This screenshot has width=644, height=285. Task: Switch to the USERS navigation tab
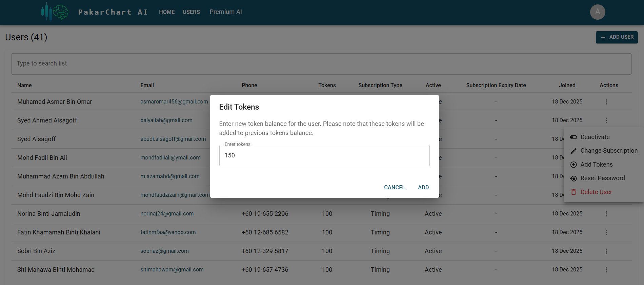[x=191, y=12]
